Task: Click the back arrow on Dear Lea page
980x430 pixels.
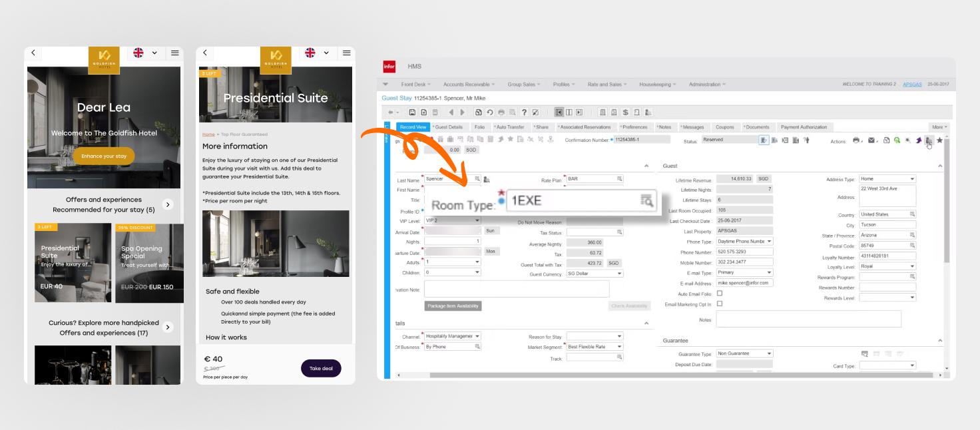Action: click(x=33, y=53)
